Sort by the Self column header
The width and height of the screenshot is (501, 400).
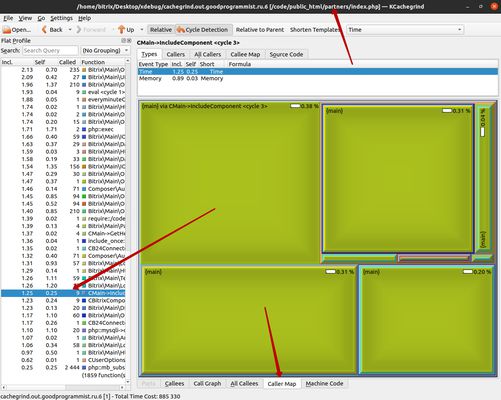(x=46, y=62)
